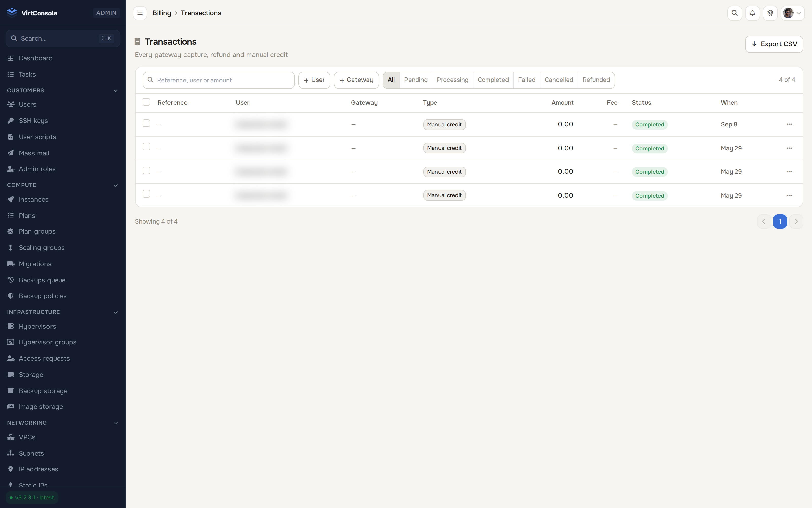This screenshot has height=508, width=812.
Task: Open row actions for Sep 8 transaction
Action: click(x=789, y=124)
